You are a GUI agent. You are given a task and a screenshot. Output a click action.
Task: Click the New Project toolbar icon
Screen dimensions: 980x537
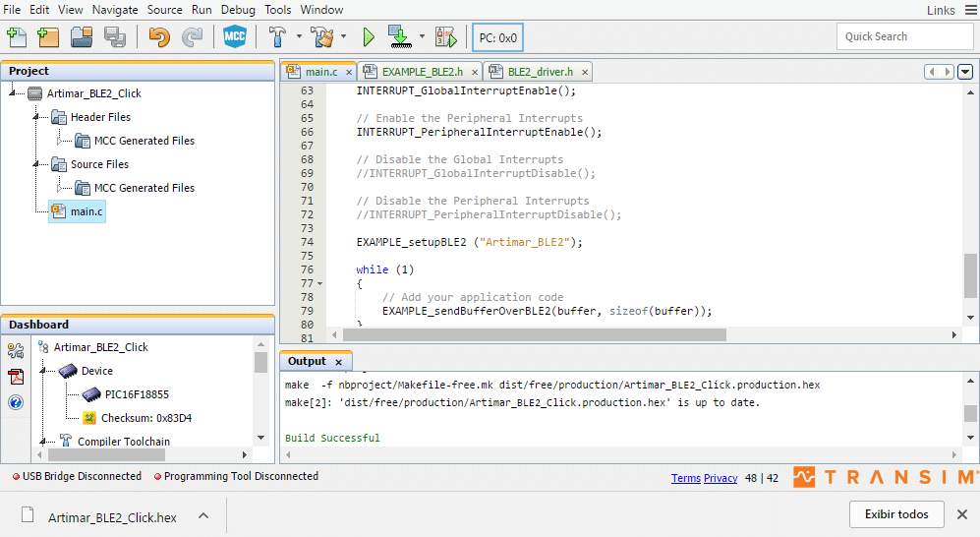[48, 37]
